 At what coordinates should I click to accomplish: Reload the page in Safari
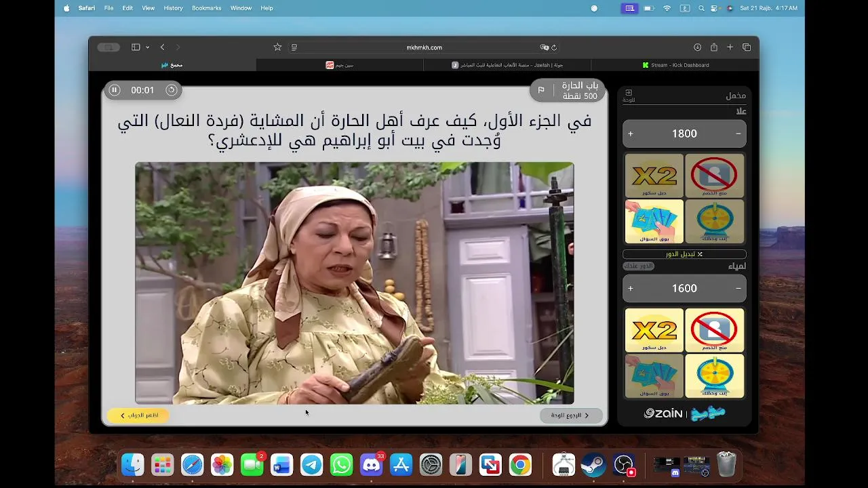(554, 47)
